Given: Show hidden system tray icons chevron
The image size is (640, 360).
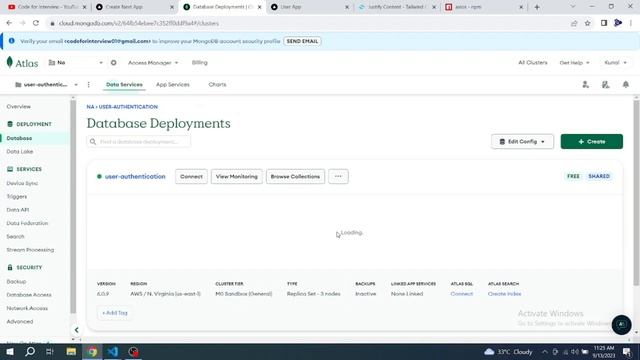Looking at the screenshot, I should tap(544, 351).
